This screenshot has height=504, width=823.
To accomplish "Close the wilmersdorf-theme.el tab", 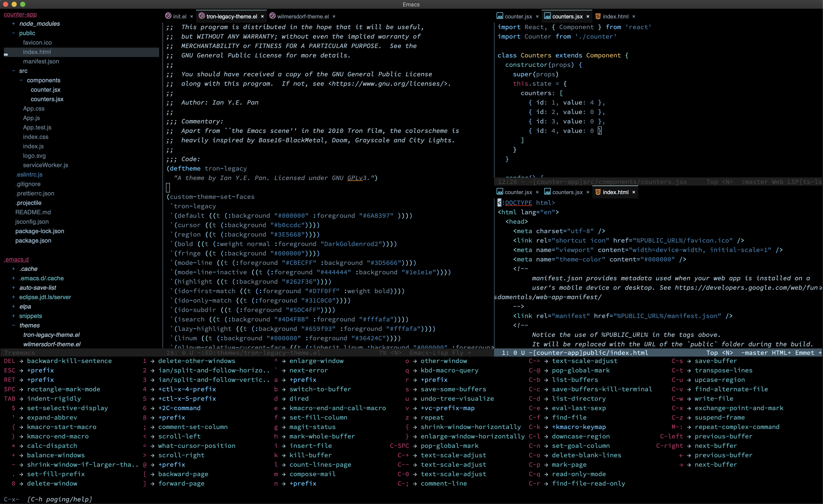I will tap(334, 16).
